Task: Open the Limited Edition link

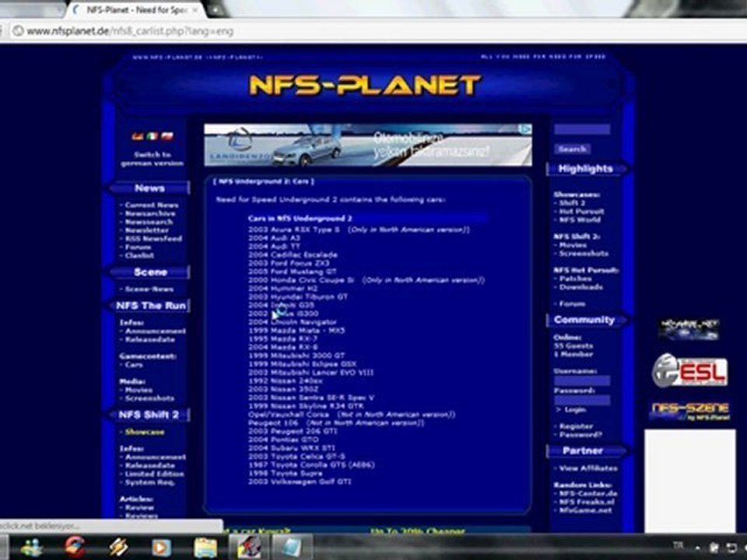Action: click(154, 474)
